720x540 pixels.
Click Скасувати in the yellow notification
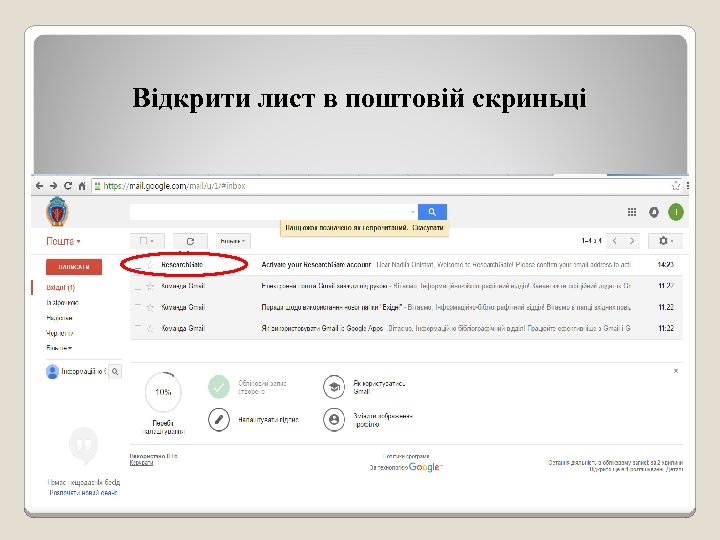428,227
